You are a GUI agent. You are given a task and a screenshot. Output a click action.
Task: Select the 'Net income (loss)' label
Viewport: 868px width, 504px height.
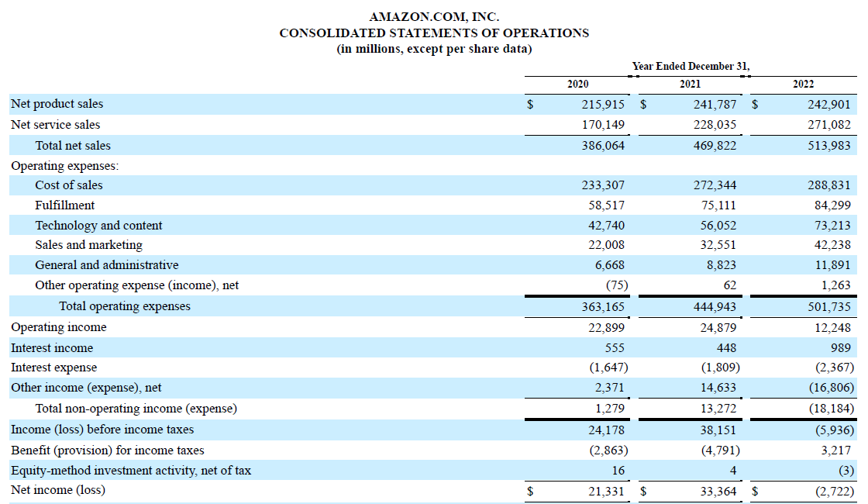58,490
